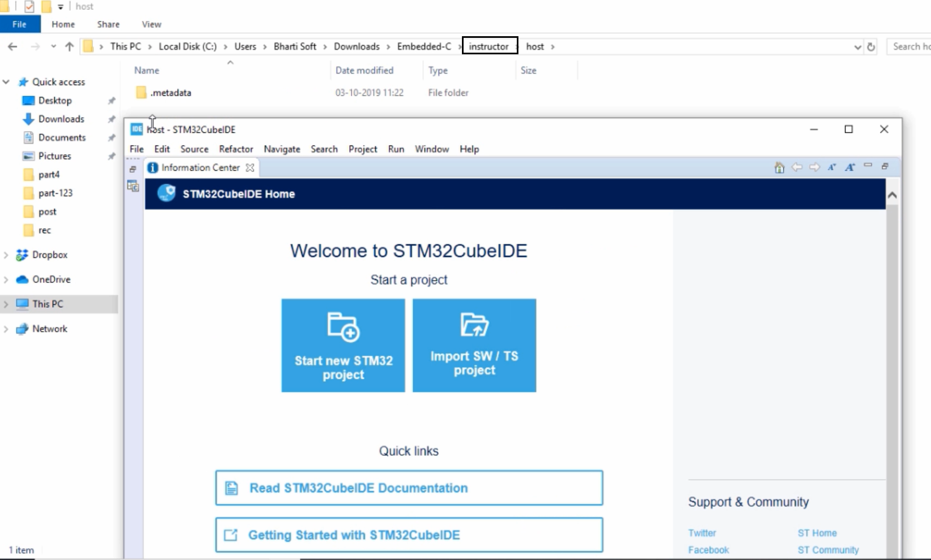The width and height of the screenshot is (931, 560).
Task: Expand the This PC tree node
Action: 6,304
